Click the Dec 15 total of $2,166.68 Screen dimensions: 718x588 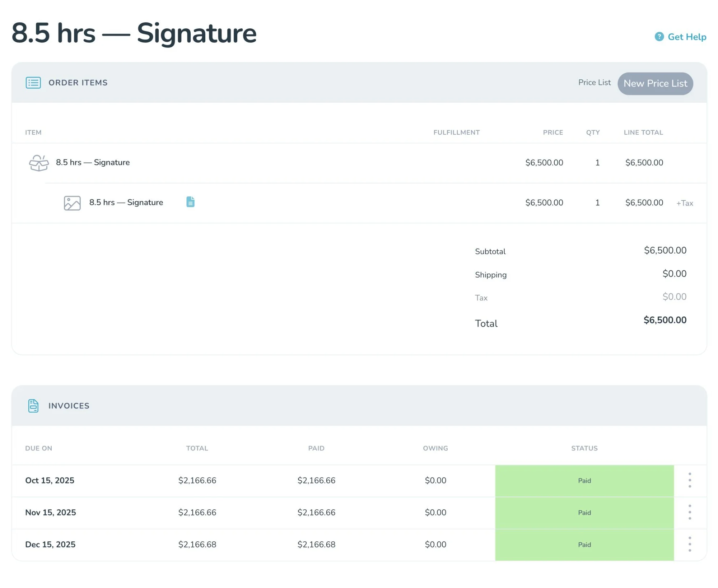197,545
